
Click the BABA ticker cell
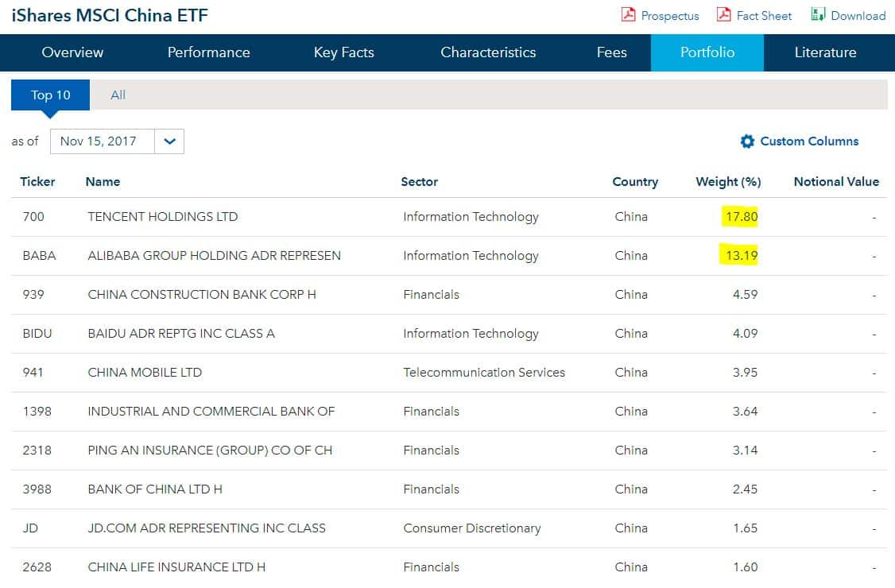tap(40, 256)
